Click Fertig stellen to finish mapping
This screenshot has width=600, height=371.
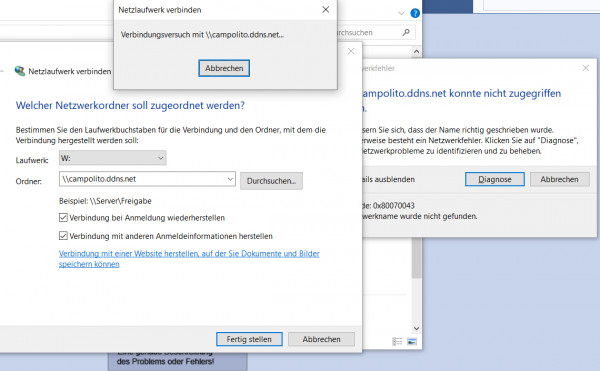pos(249,339)
